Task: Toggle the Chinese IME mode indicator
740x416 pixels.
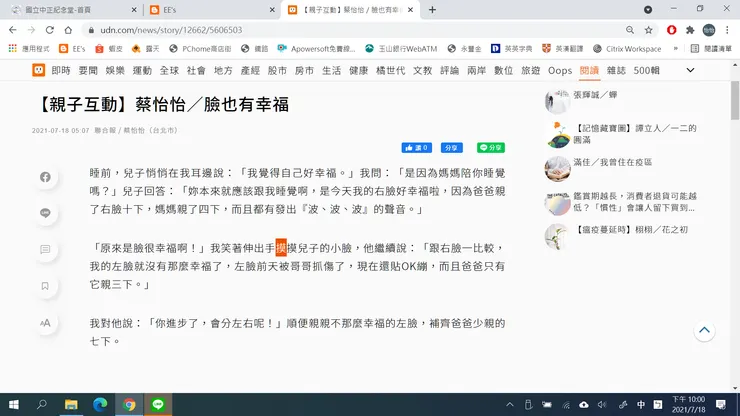Action: (x=641, y=405)
